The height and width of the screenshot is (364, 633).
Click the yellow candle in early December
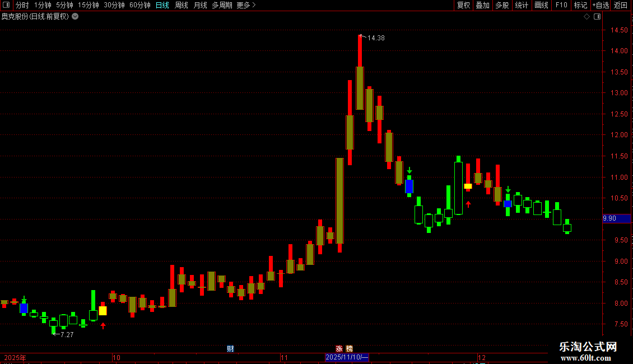click(x=468, y=186)
